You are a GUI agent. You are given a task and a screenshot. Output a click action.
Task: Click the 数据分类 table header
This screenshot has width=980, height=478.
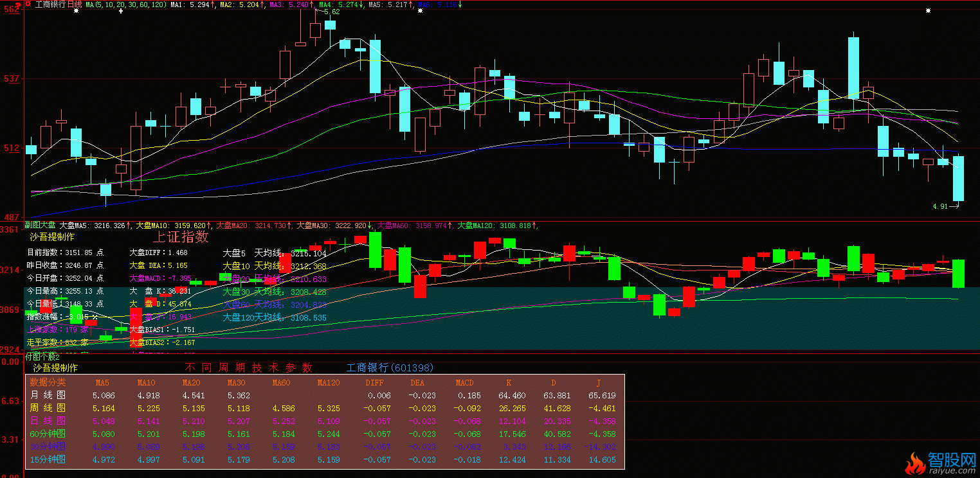[x=48, y=382]
